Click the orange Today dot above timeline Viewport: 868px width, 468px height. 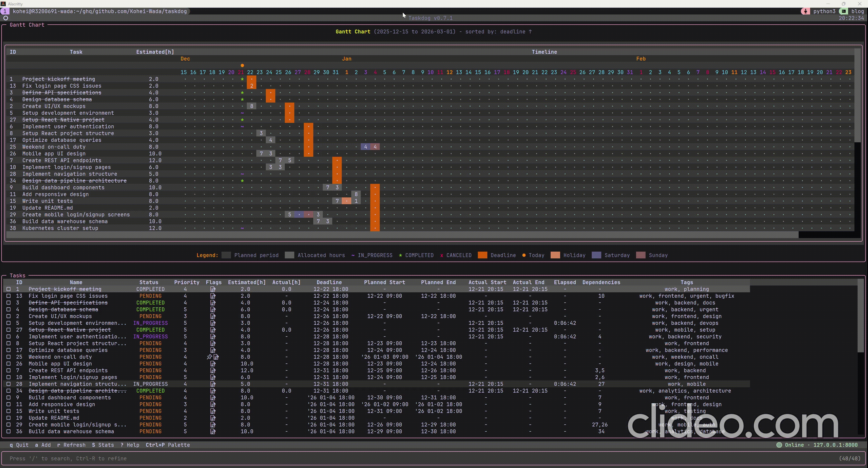(242, 65)
